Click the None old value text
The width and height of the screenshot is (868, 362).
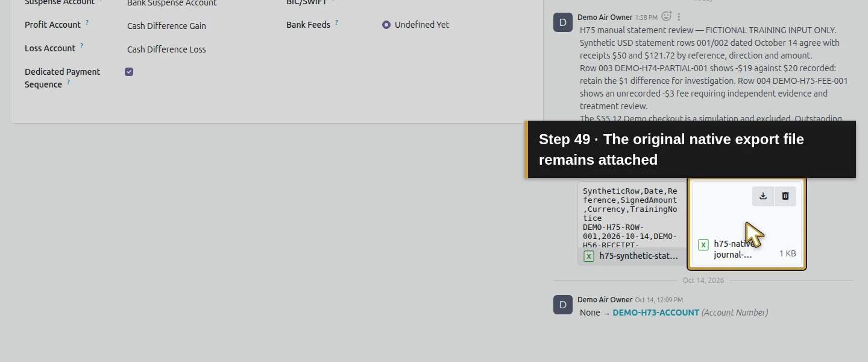590,313
